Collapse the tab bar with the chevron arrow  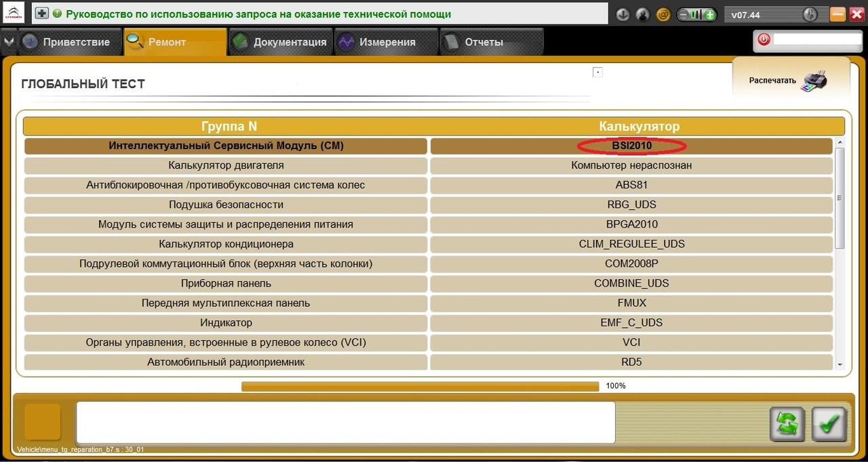pyautogui.click(x=8, y=42)
